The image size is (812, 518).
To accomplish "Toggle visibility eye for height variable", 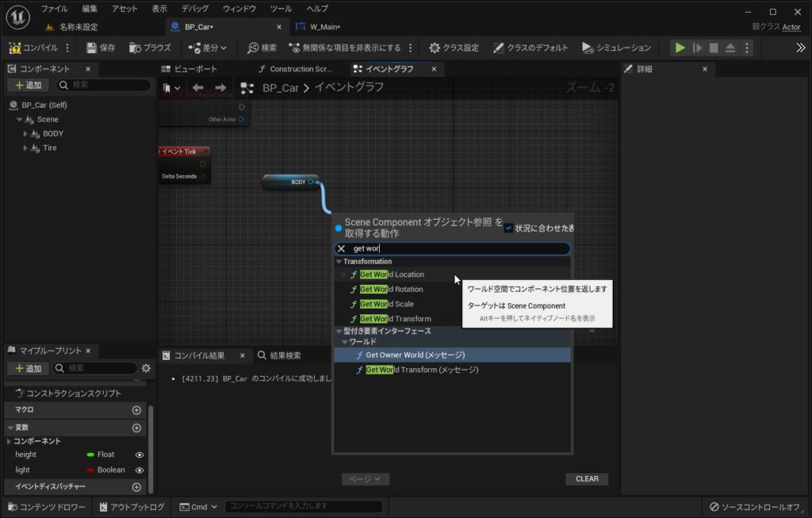I will pyautogui.click(x=140, y=455).
